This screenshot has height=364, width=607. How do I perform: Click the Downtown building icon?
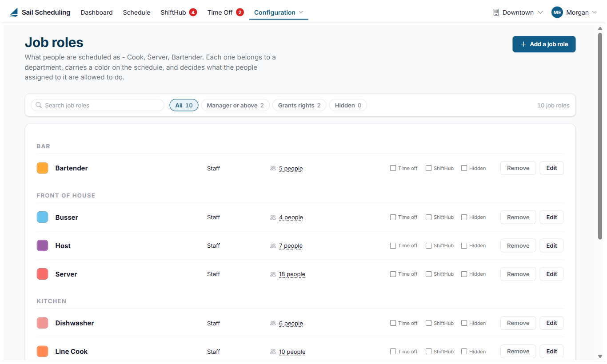[496, 12]
